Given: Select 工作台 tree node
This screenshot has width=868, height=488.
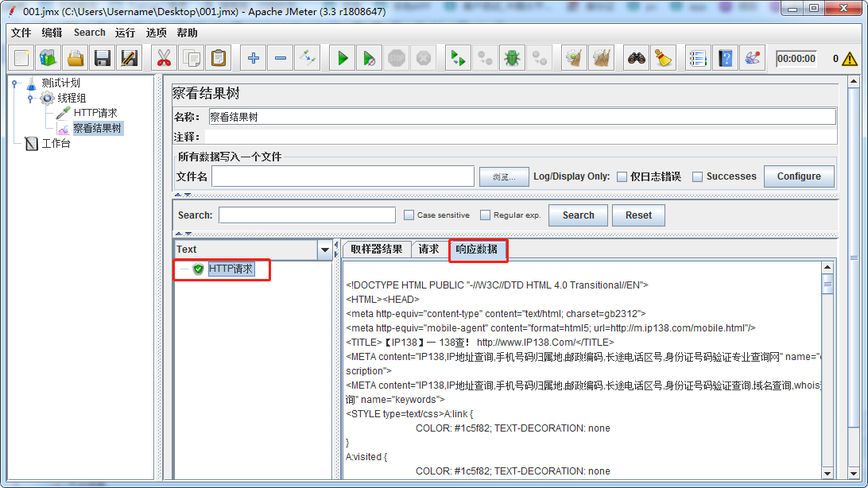Looking at the screenshot, I should 56,144.
